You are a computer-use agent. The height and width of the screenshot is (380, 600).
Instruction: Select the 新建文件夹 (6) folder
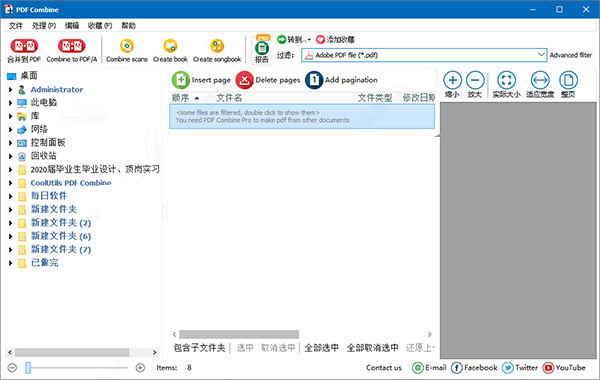tap(61, 236)
